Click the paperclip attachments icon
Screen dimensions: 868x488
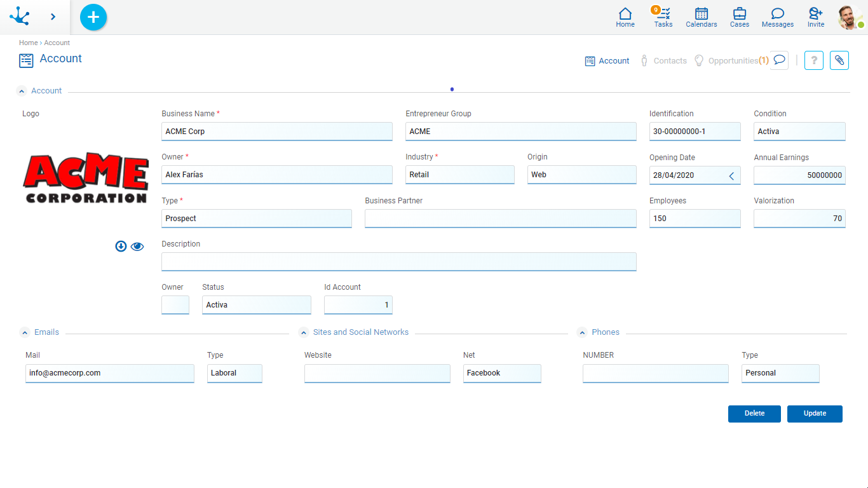839,60
